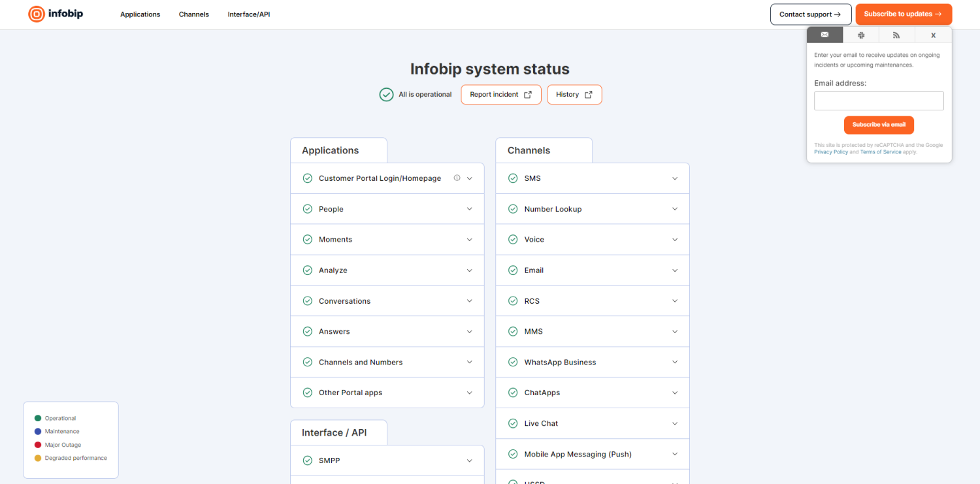Close the subscribe popup with X
This screenshot has height=484, width=980.
point(933,35)
